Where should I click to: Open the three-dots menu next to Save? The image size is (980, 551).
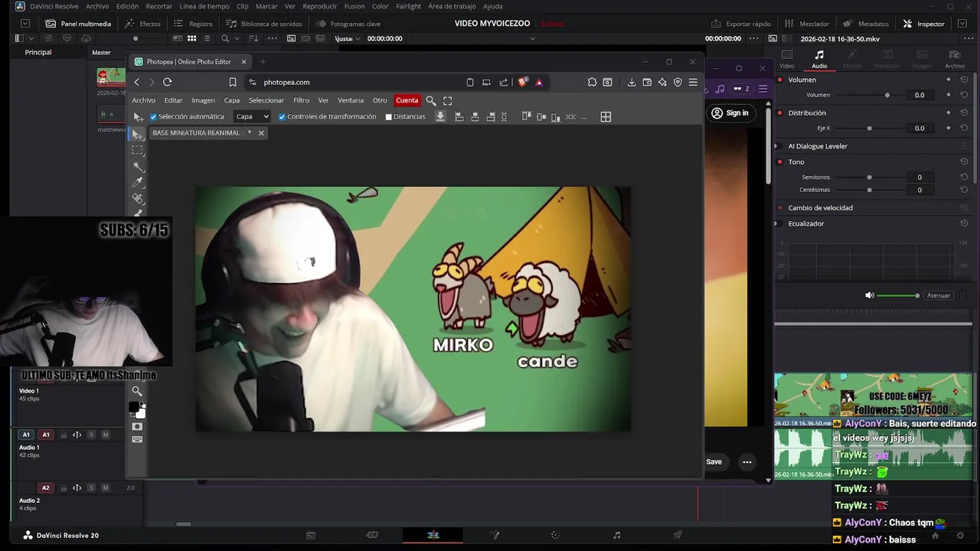[x=746, y=461]
